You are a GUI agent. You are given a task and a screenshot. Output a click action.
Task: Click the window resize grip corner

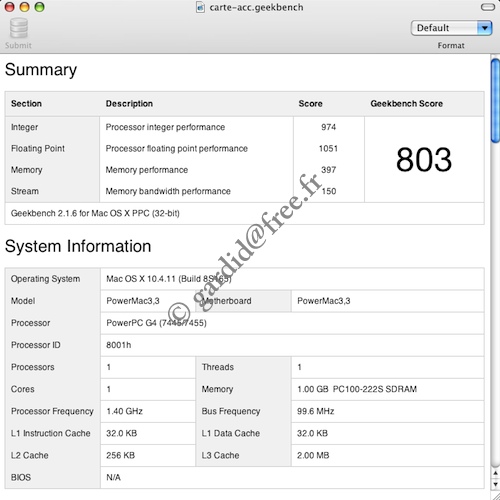tap(495, 495)
